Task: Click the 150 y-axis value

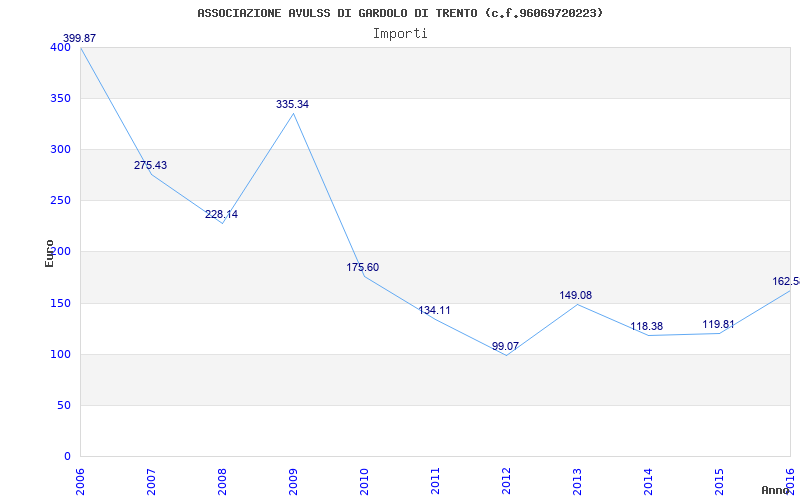Action: 60,303
